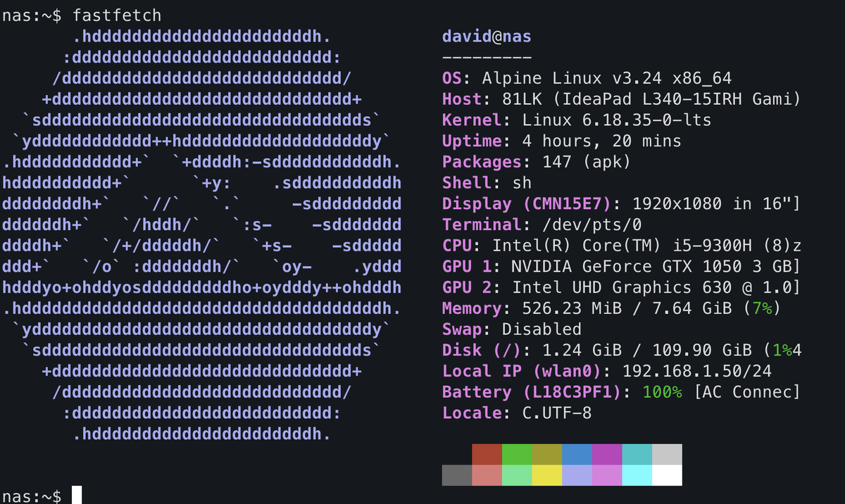Screen dimensions: 845x504
Task: Click the salmon pink color block
Action: click(487, 475)
